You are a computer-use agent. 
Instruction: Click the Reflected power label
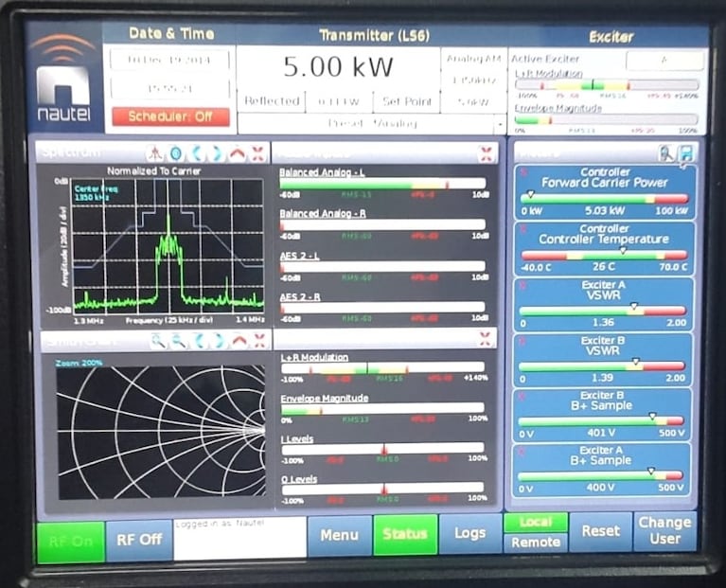[272, 101]
